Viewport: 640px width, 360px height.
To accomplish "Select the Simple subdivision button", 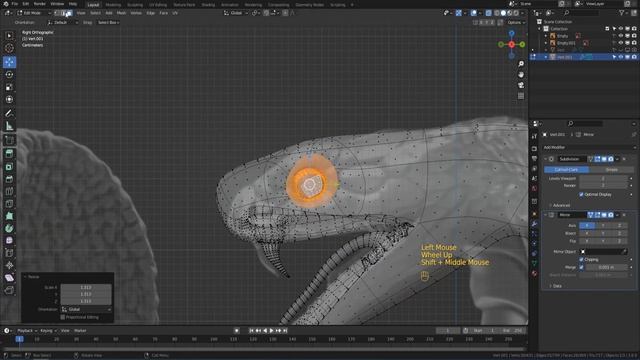I will click(x=611, y=169).
